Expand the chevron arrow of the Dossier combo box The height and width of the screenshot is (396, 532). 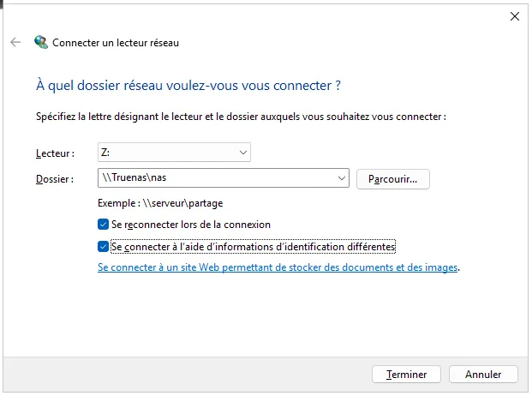click(342, 178)
